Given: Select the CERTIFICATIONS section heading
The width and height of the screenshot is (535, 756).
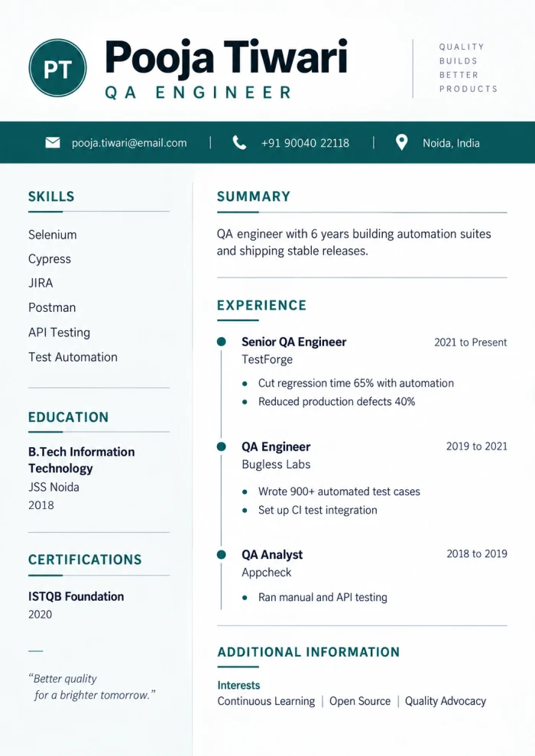Looking at the screenshot, I should [x=85, y=560].
